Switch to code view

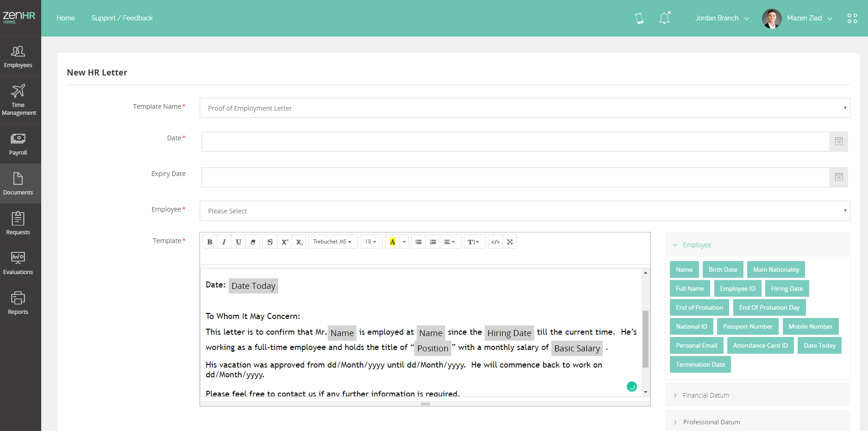[495, 242]
